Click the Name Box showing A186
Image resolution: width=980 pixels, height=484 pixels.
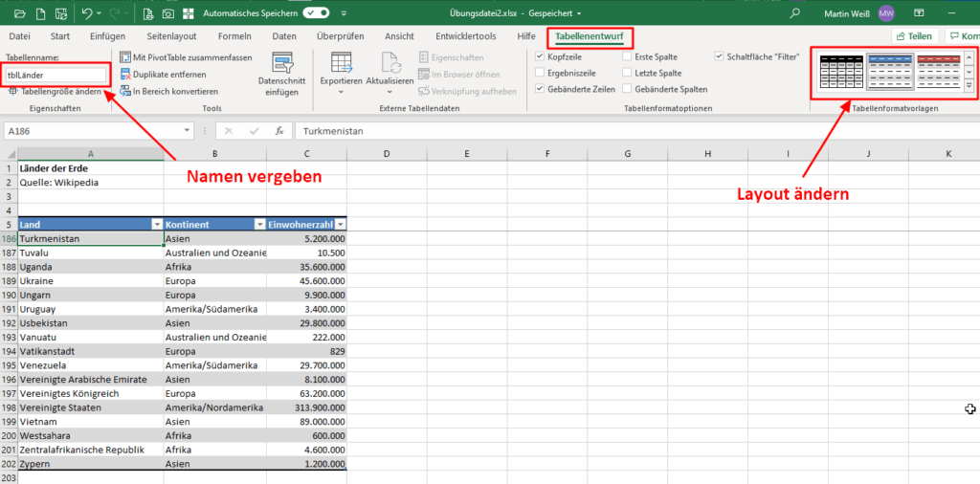pos(93,131)
